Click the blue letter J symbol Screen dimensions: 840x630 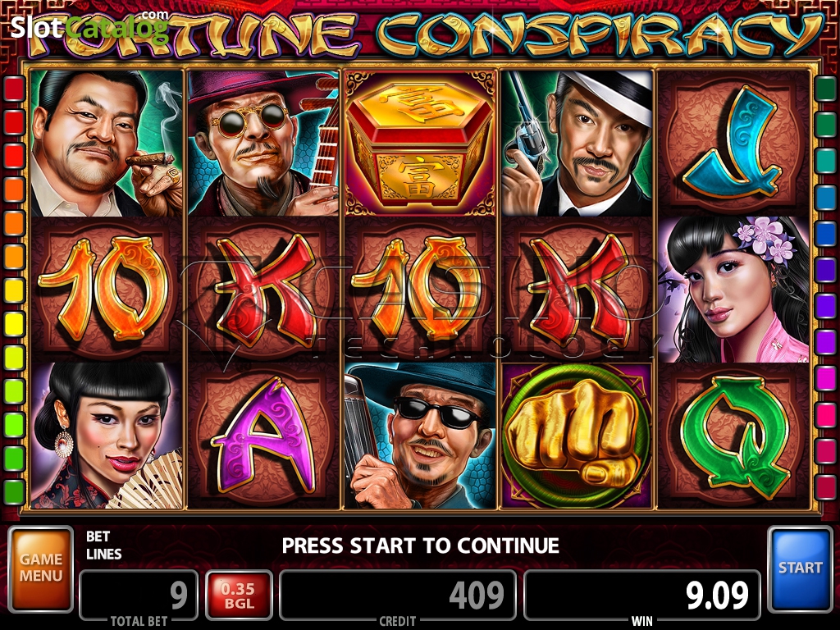[734, 144]
